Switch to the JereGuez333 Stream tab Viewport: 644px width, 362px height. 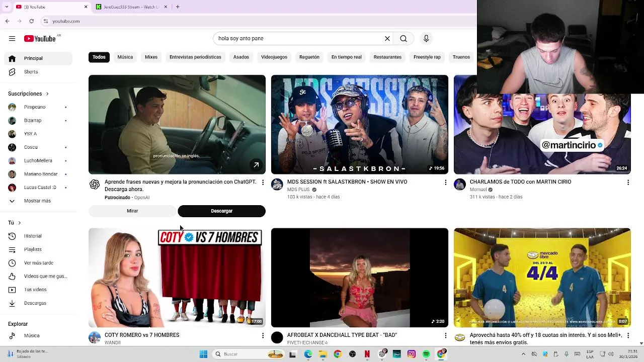point(130,7)
